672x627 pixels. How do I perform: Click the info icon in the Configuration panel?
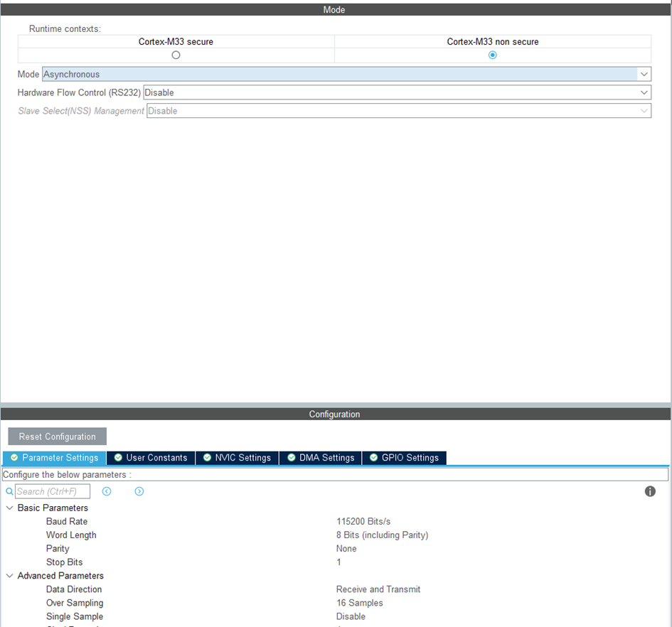pos(650,491)
